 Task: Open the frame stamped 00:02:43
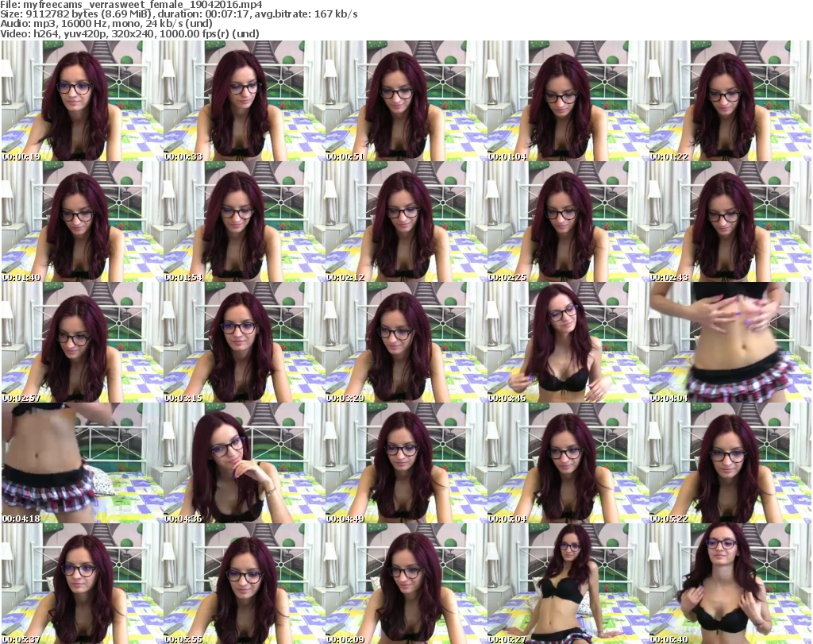tap(730, 222)
